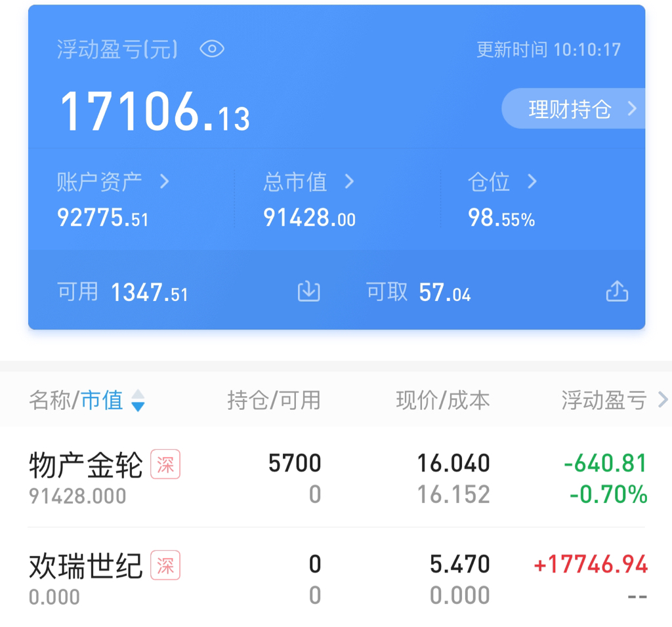Image resolution: width=672 pixels, height=627 pixels.
Task: Open the 欢瑞世纪 holding row
Action: point(337,578)
